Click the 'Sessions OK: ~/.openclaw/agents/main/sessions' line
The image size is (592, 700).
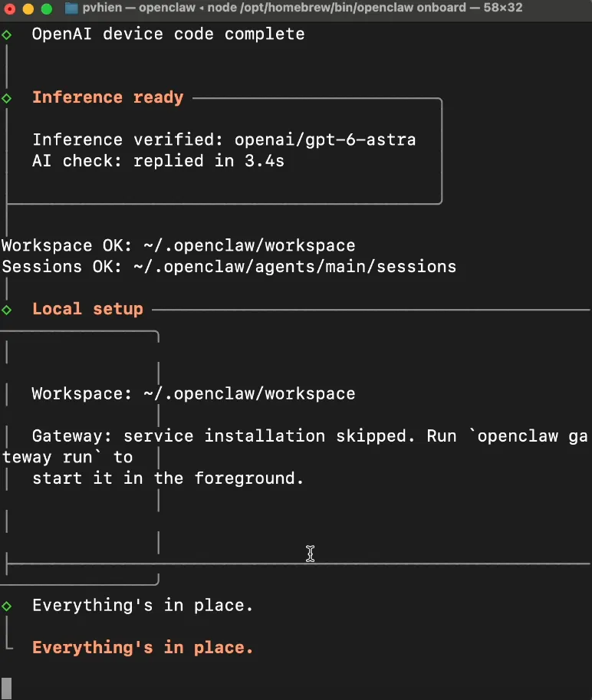229,267
